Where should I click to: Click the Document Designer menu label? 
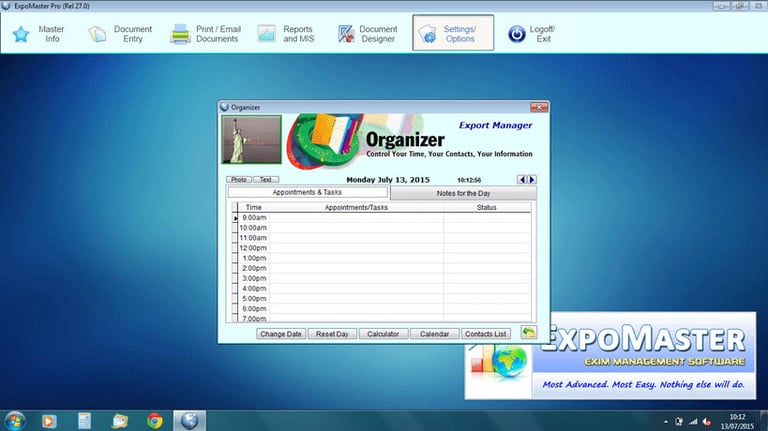378,34
